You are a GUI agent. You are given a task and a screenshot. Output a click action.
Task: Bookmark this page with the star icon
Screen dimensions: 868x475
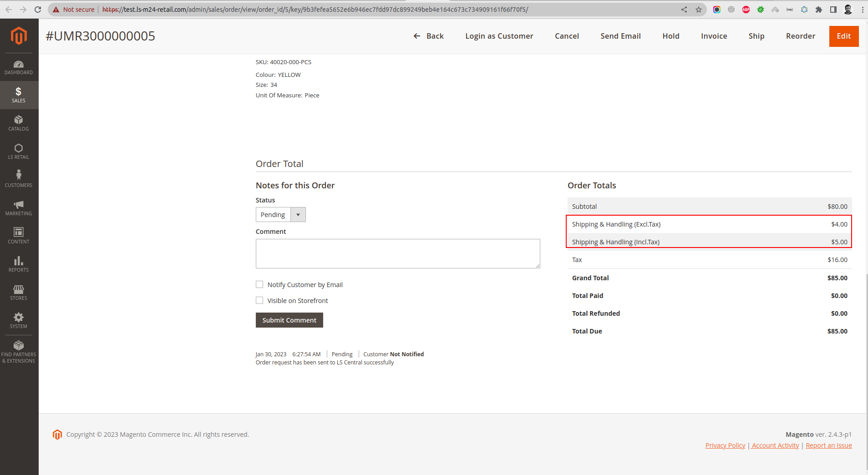[698, 10]
